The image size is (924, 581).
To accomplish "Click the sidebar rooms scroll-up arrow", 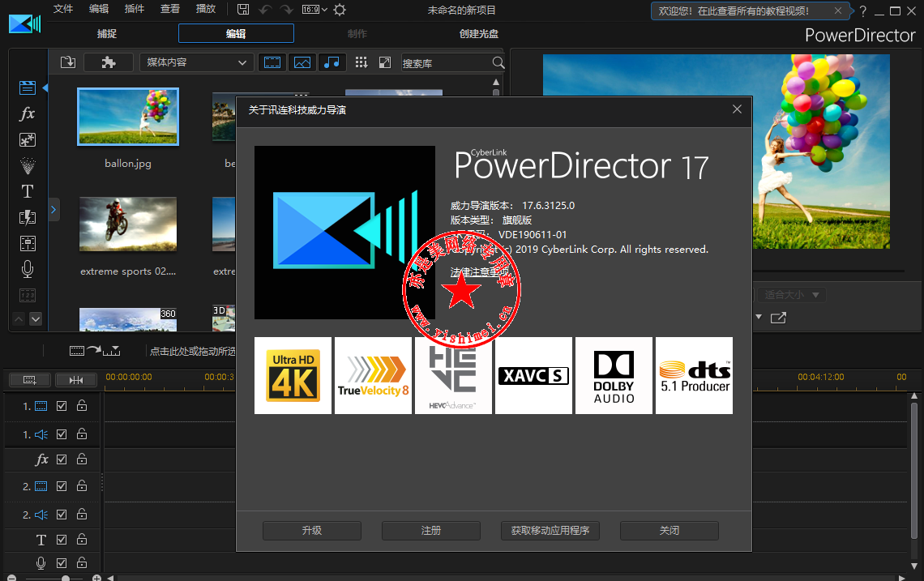I will click(x=19, y=318).
